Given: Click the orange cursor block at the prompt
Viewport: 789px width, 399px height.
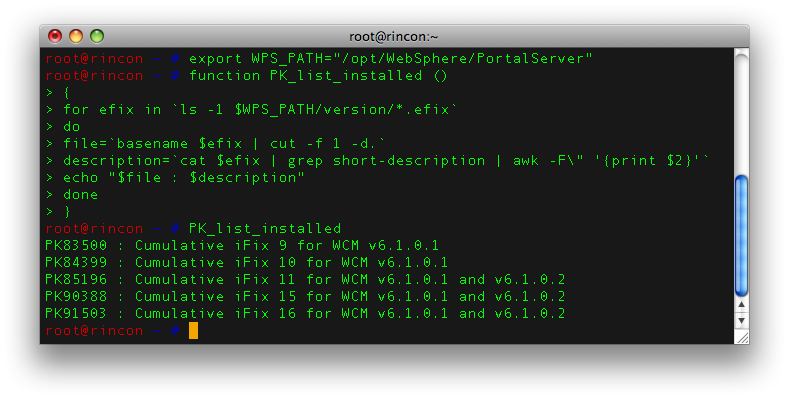Looking at the screenshot, I should 193,331.
